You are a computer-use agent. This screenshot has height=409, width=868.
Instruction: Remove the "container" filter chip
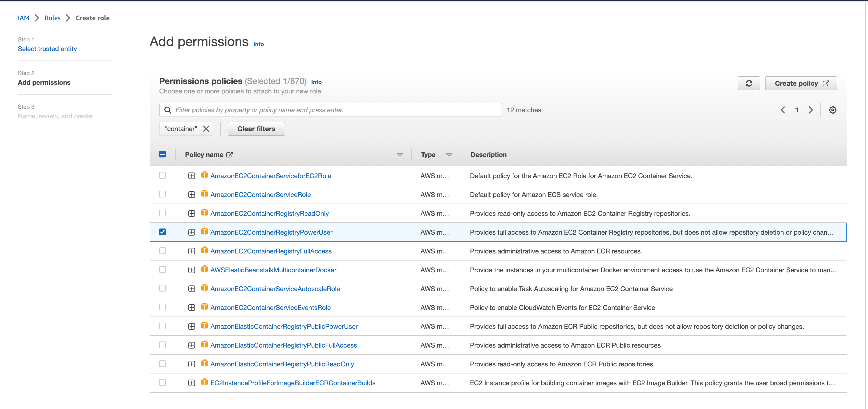click(x=206, y=128)
